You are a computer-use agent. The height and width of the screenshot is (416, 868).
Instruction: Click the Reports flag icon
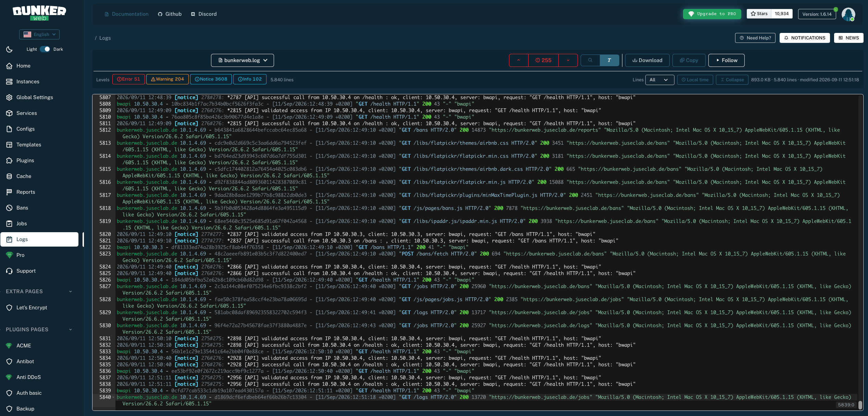[x=9, y=192]
